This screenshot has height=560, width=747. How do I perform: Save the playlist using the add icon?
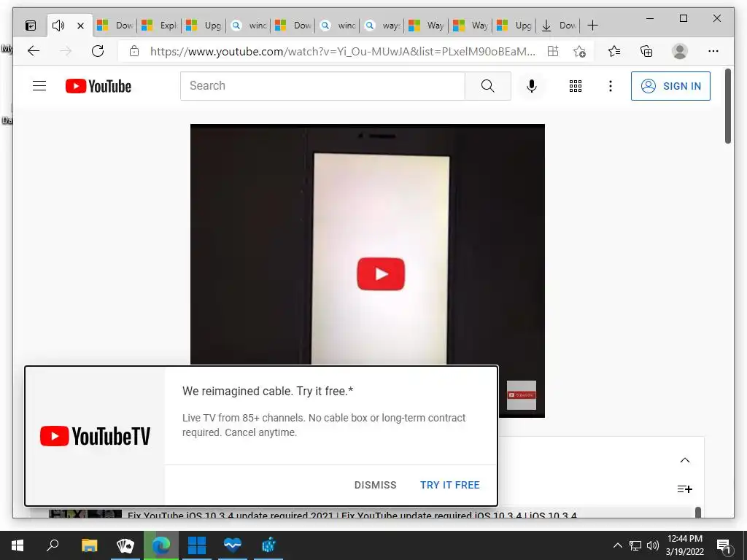coord(684,489)
